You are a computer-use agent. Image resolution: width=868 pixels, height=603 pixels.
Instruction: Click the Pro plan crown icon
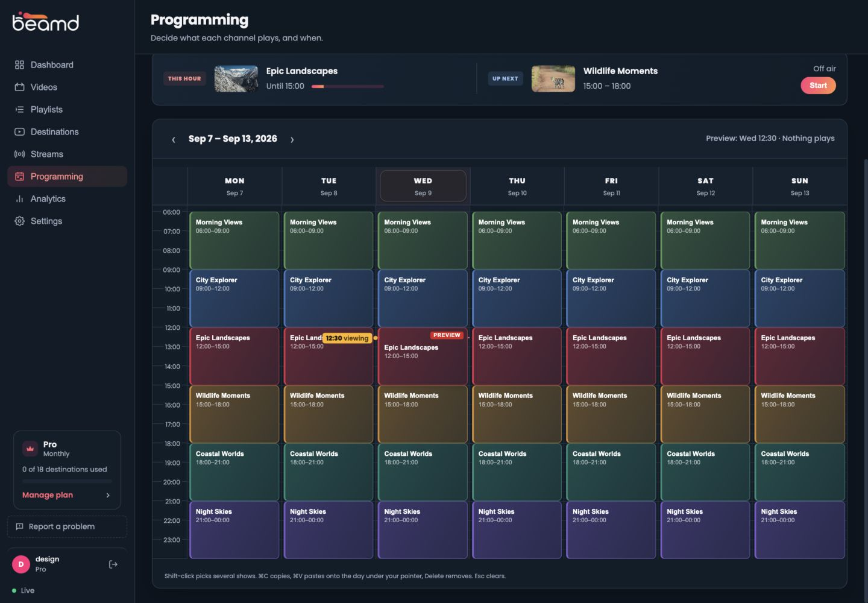click(x=30, y=449)
